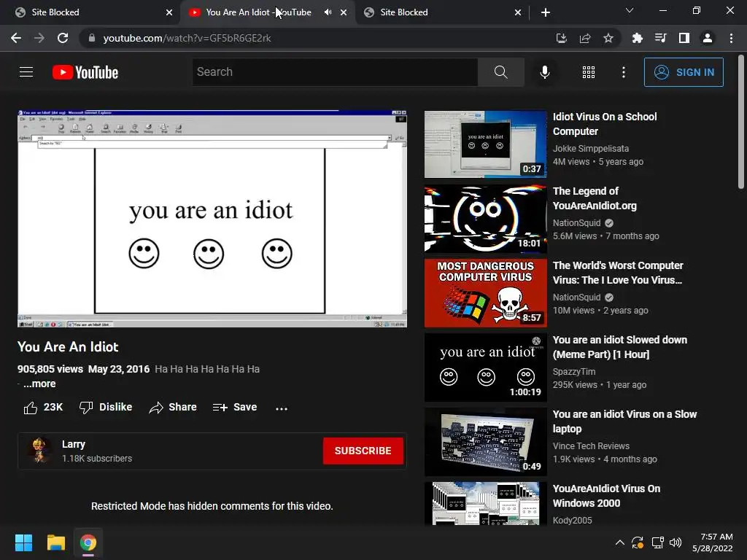Open The Legend of YouAreAnIdiot.org title
Image resolution: width=747 pixels, height=560 pixels.
(595, 198)
